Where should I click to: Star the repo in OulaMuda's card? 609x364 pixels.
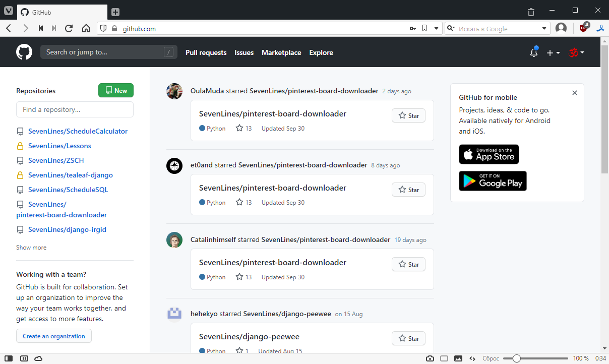click(x=408, y=115)
